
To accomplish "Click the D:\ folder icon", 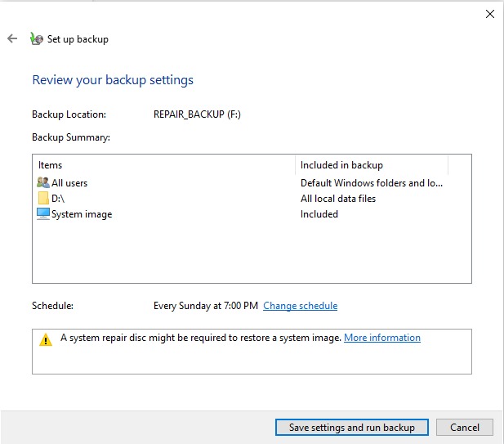I will [x=43, y=199].
